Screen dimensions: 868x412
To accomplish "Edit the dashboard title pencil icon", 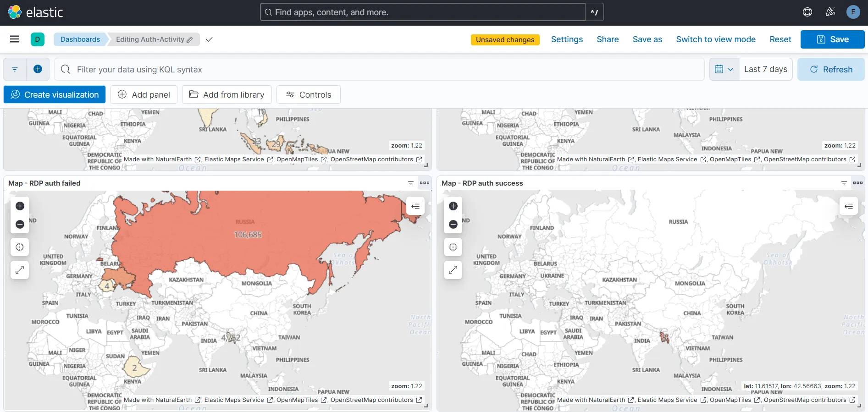I will pyautogui.click(x=189, y=40).
